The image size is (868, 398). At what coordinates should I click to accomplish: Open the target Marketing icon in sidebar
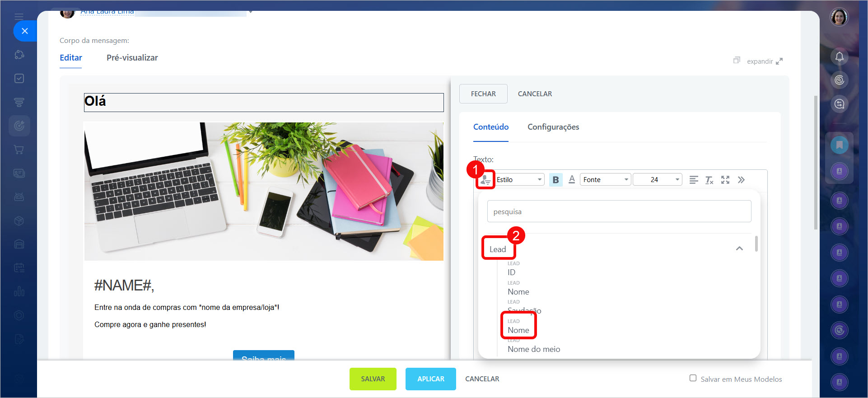pos(19,126)
